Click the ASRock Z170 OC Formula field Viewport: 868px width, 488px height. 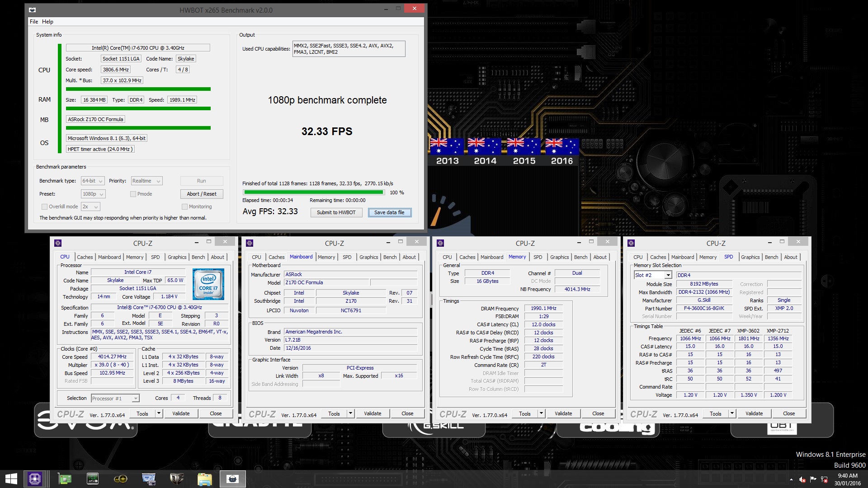click(x=95, y=119)
